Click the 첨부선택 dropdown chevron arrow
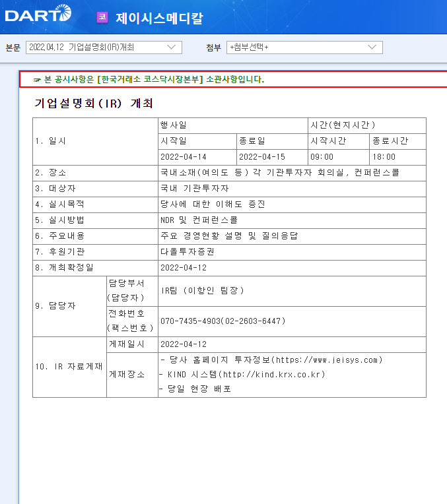This screenshot has height=504, width=447. pos(372,47)
